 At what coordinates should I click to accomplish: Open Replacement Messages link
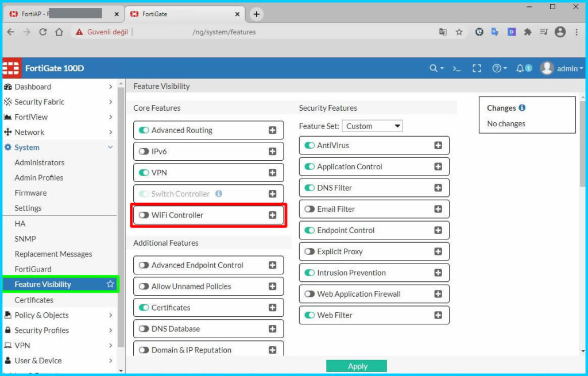tap(53, 254)
